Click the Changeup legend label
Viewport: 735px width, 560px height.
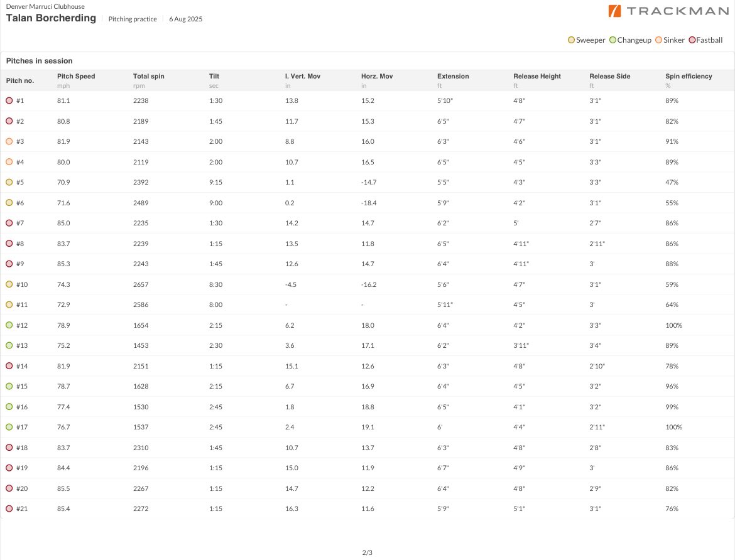[x=634, y=40]
